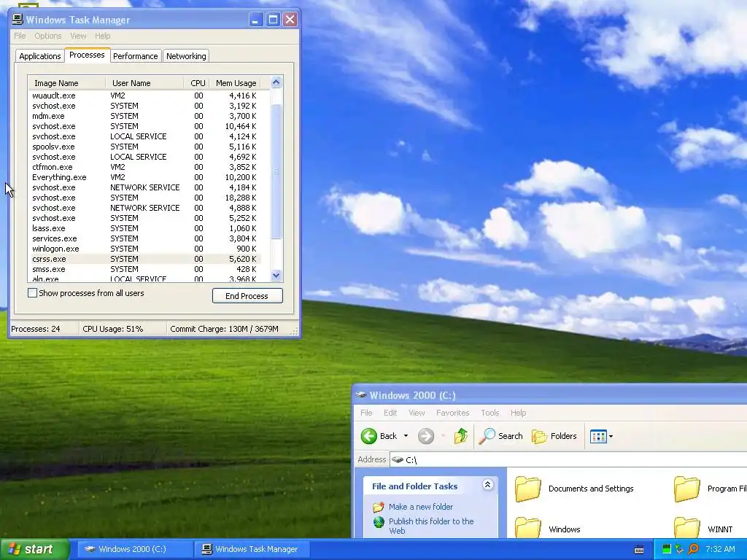Sort processes by the CPU column header
This screenshot has width=747, height=560.
tap(197, 83)
